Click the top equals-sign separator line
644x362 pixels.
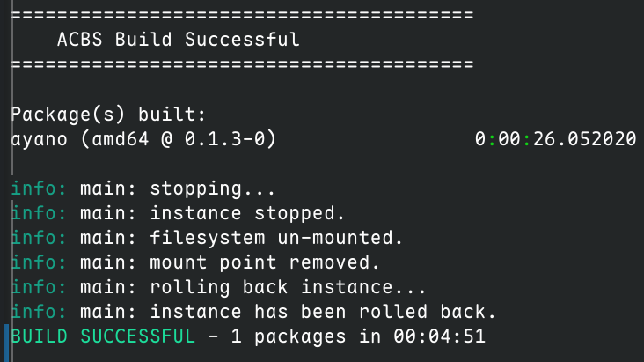point(242,15)
